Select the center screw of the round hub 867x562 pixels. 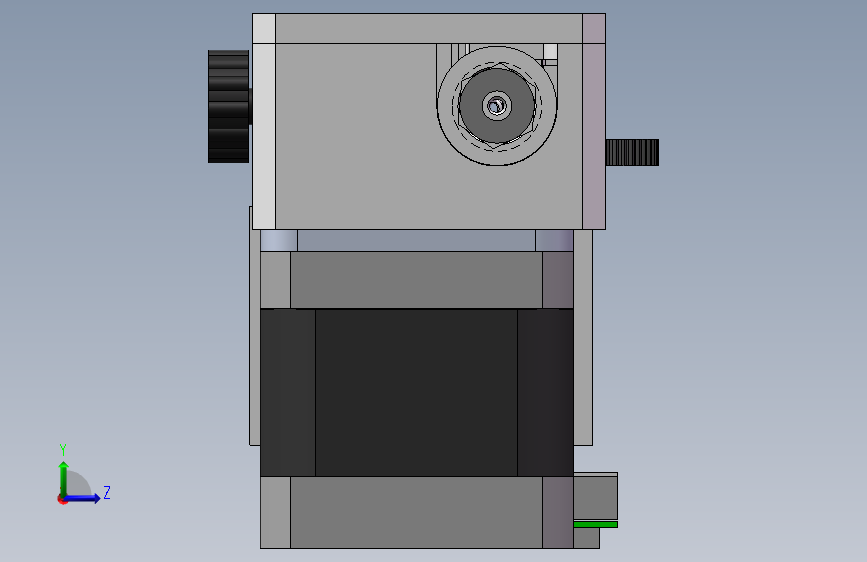pyautogui.click(x=497, y=105)
